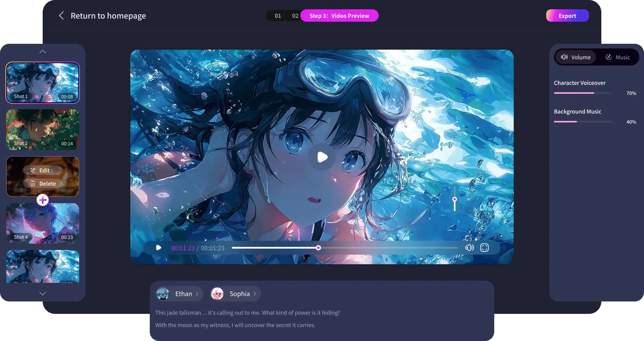Expand Ethan's character options chevron
The height and width of the screenshot is (341, 644).
coord(197,294)
